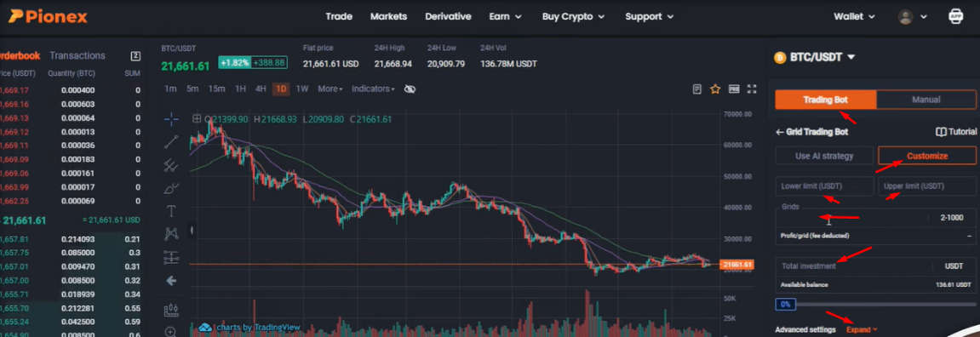Open the More timeframes dropdown

(330, 89)
